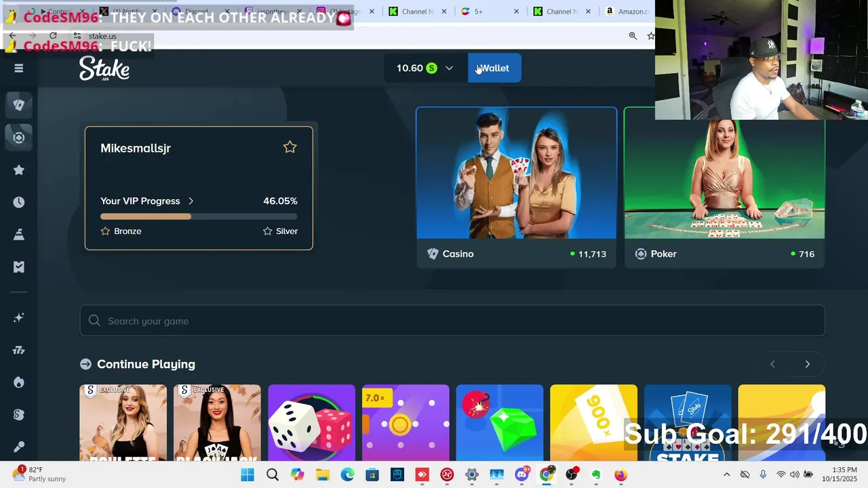Open the exclusive Blackjack game thumbnail
This screenshot has width=868, height=488.
coord(217,423)
